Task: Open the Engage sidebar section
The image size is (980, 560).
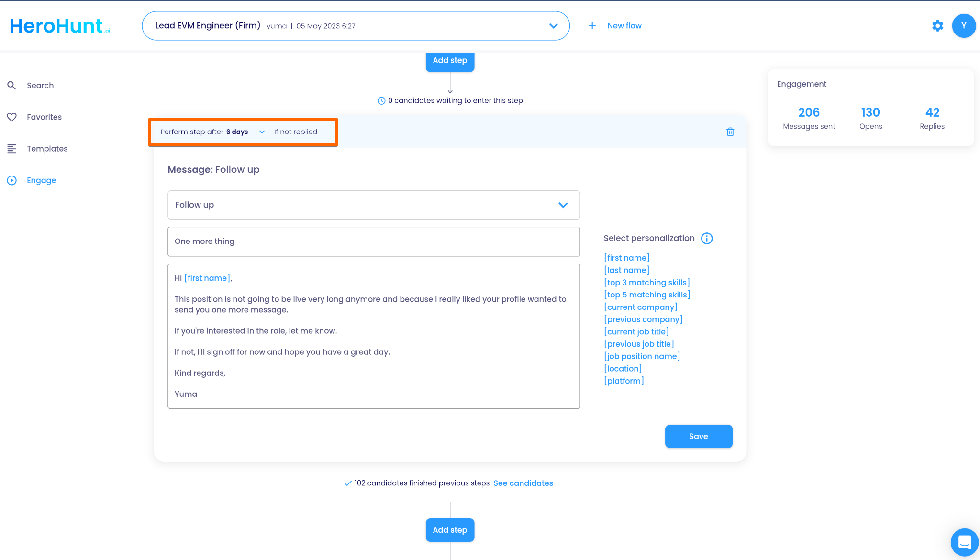Action: 41,180
